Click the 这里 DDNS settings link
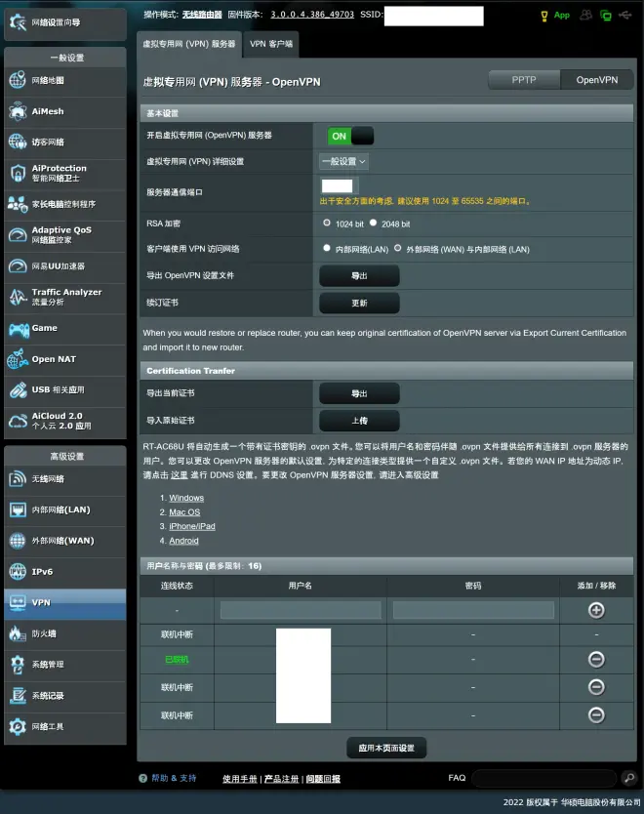The height and width of the screenshot is (814, 644). point(179,475)
